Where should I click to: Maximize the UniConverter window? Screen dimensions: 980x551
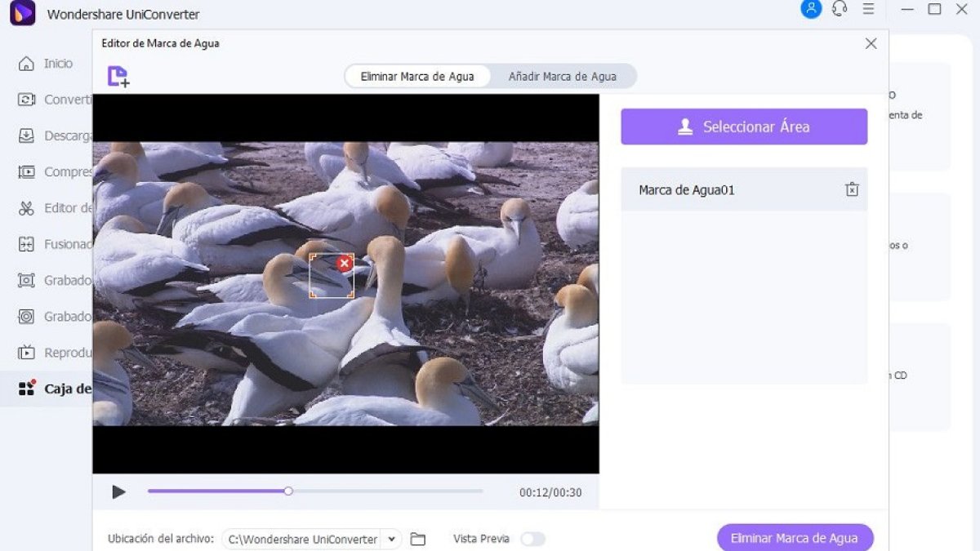[934, 9]
